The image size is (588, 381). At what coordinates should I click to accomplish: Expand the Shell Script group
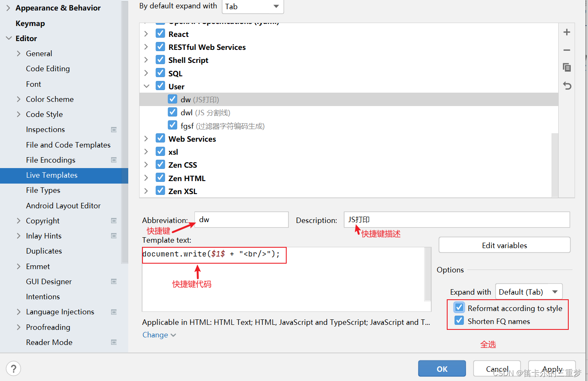[x=146, y=60]
